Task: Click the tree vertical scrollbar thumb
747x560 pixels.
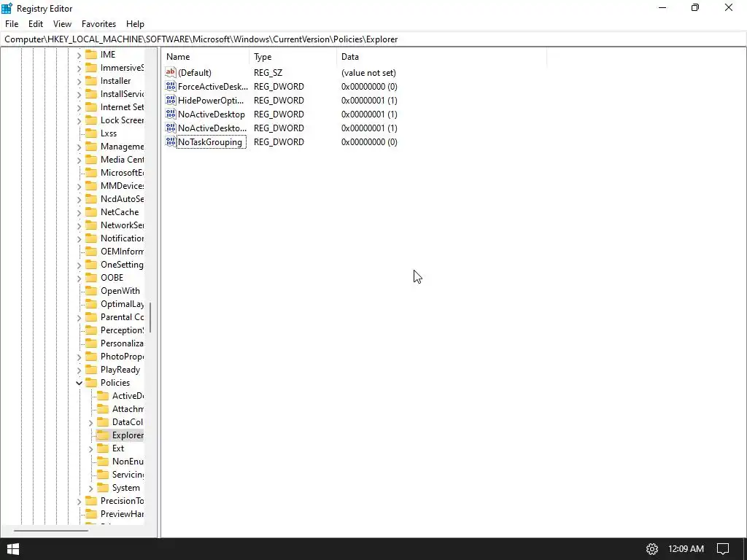Action: point(150,317)
